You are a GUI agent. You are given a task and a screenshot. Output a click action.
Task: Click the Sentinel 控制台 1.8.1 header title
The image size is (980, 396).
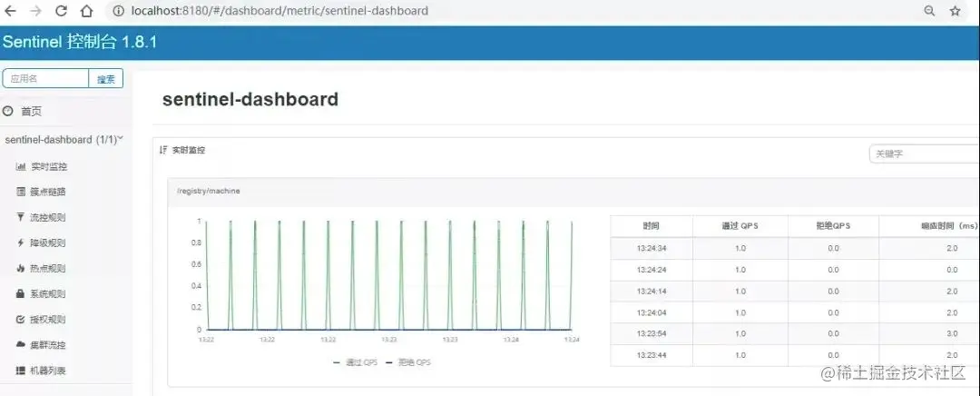coord(79,42)
